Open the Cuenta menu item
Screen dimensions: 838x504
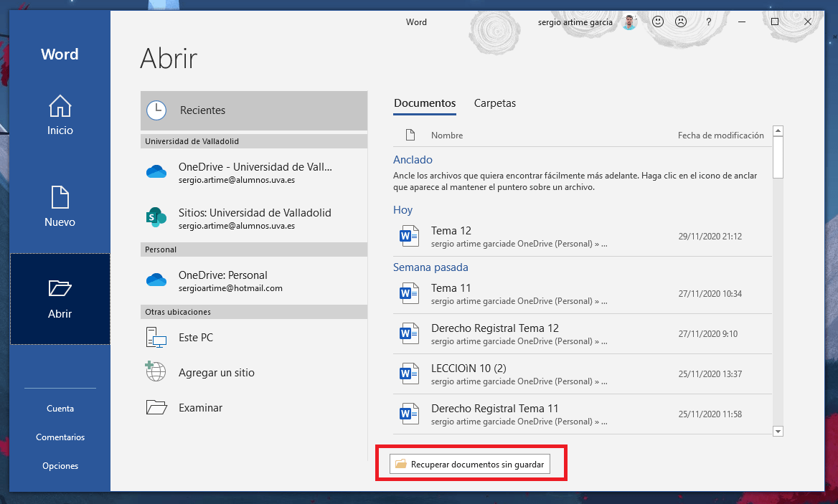click(x=60, y=409)
